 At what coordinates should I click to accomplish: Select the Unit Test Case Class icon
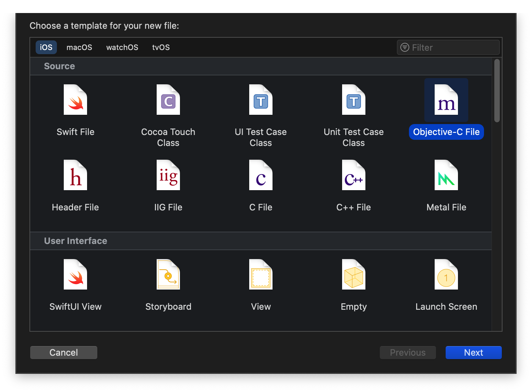(x=354, y=100)
